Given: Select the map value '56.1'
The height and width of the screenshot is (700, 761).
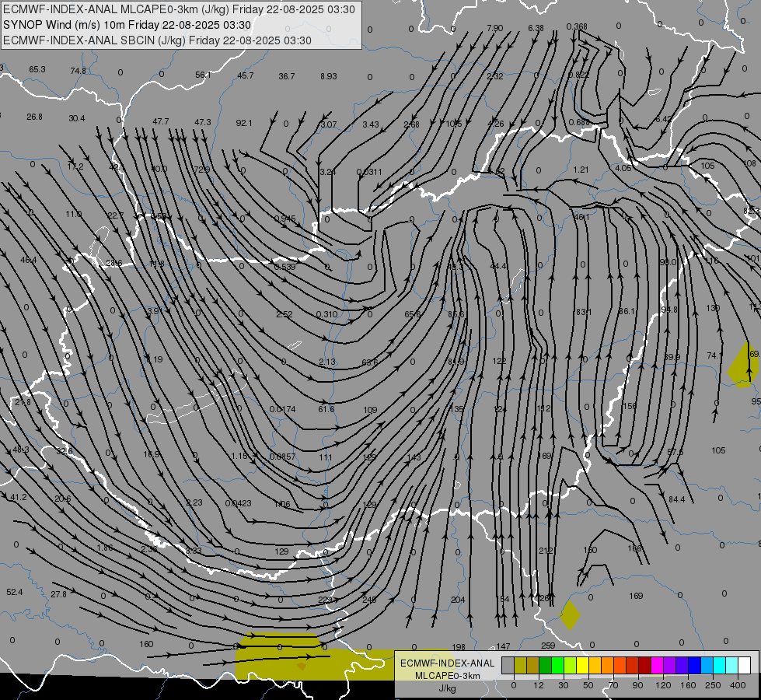Looking at the screenshot, I should (204, 75).
